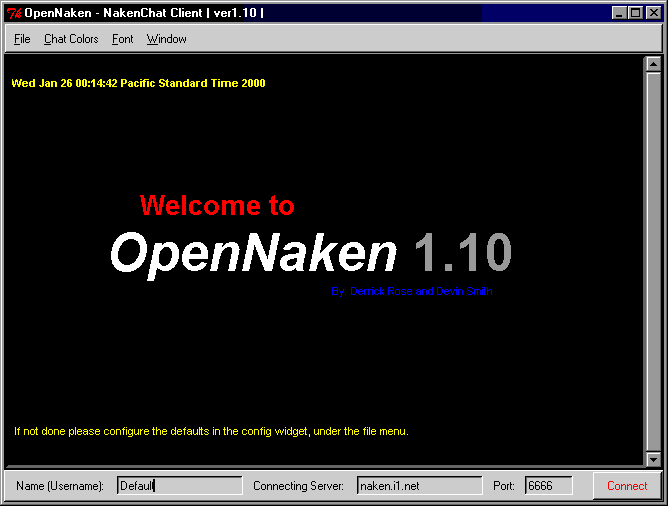Click the scrollbar down arrow
Viewport: 668px width, 506px height.
pyautogui.click(x=653, y=459)
